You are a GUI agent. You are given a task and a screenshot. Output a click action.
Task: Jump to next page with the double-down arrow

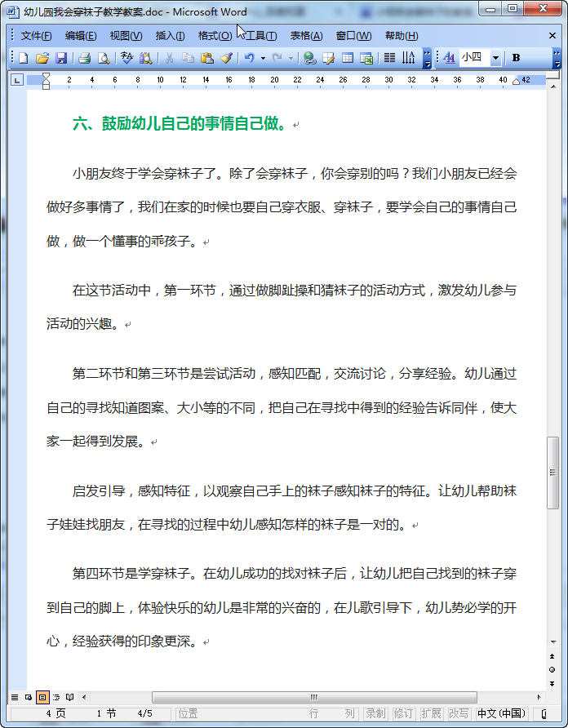pyautogui.click(x=552, y=683)
